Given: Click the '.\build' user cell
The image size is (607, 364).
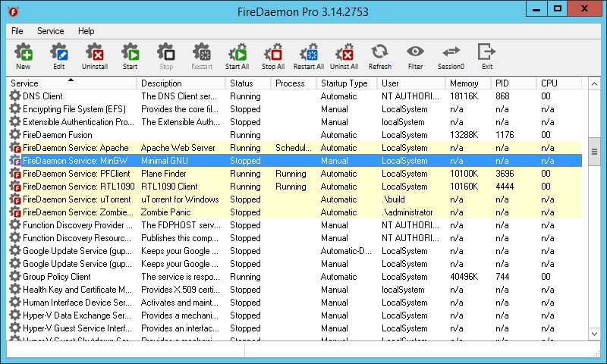Looking at the screenshot, I should [393, 199].
